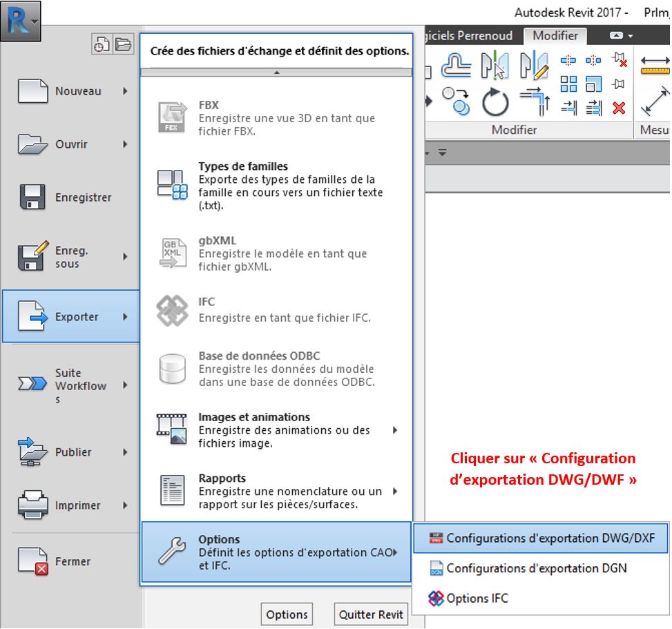Select the Offset tool in the ribbon
Image resolution: width=672 pixels, height=629 pixels.
pos(456,65)
